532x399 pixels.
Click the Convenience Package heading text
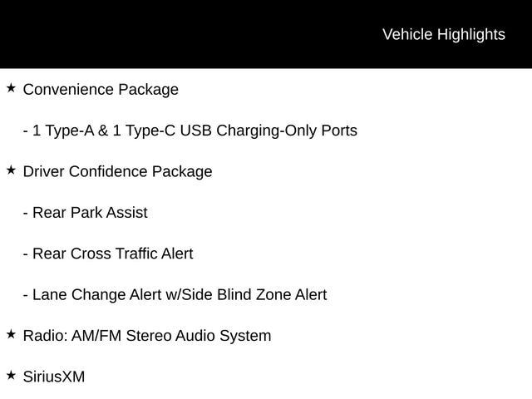[101, 89]
